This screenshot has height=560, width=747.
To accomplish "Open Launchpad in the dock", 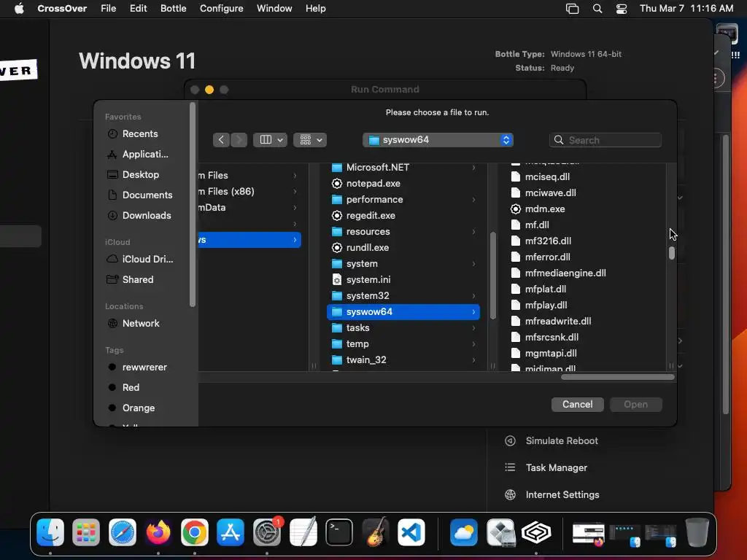I will 86,532.
